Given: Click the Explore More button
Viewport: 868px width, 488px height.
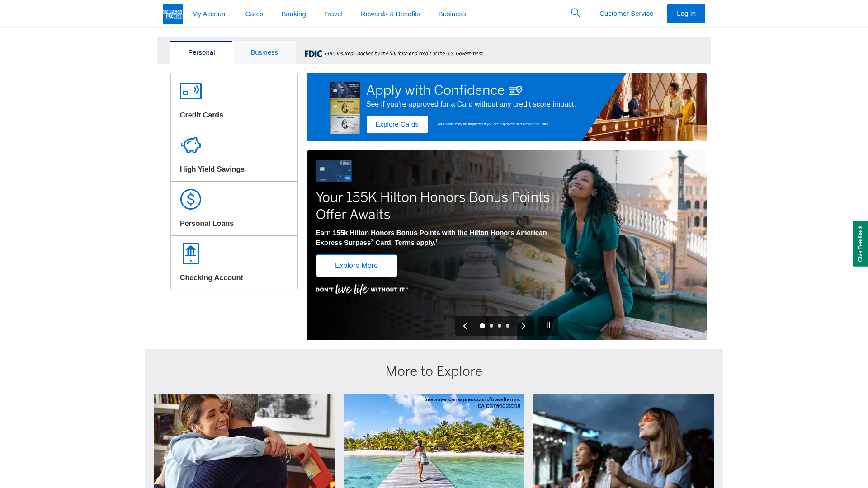Looking at the screenshot, I should (x=356, y=265).
